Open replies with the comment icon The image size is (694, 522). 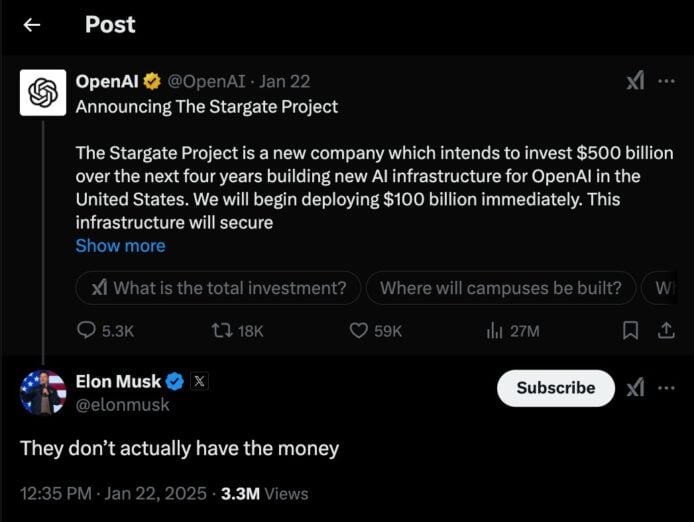click(87, 330)
